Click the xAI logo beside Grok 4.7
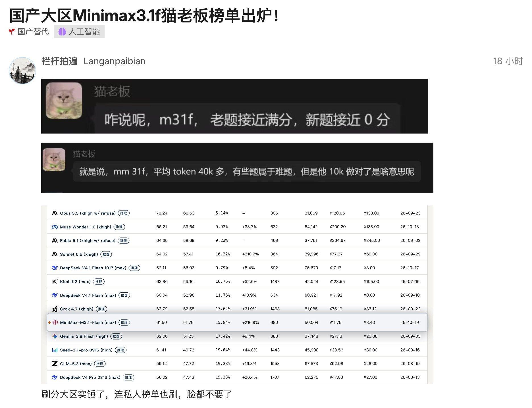Viewport: 532px width, 408px height. tap(55, 309)
